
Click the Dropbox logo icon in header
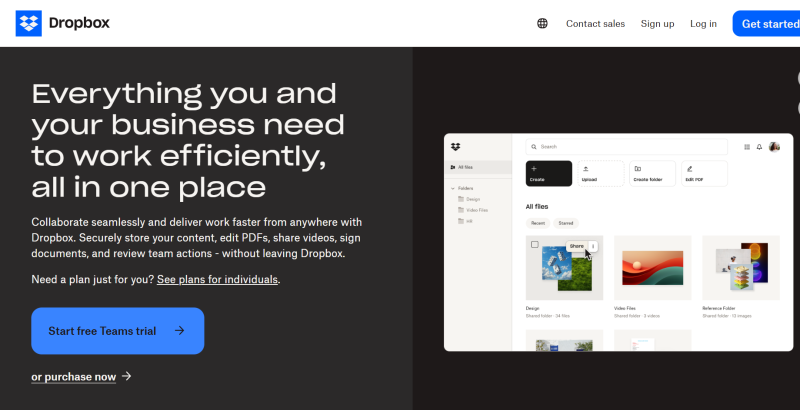pos(29,23)
